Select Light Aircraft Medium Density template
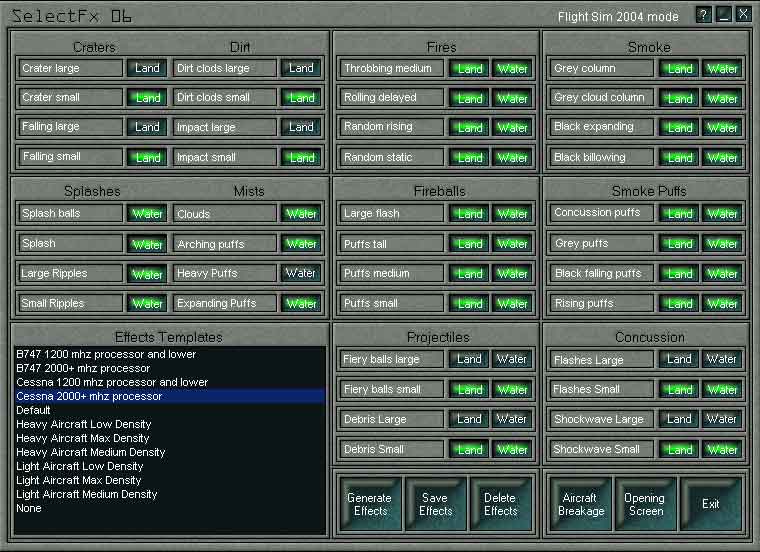This screenshot has width=760, height=552. click(170, 494)
